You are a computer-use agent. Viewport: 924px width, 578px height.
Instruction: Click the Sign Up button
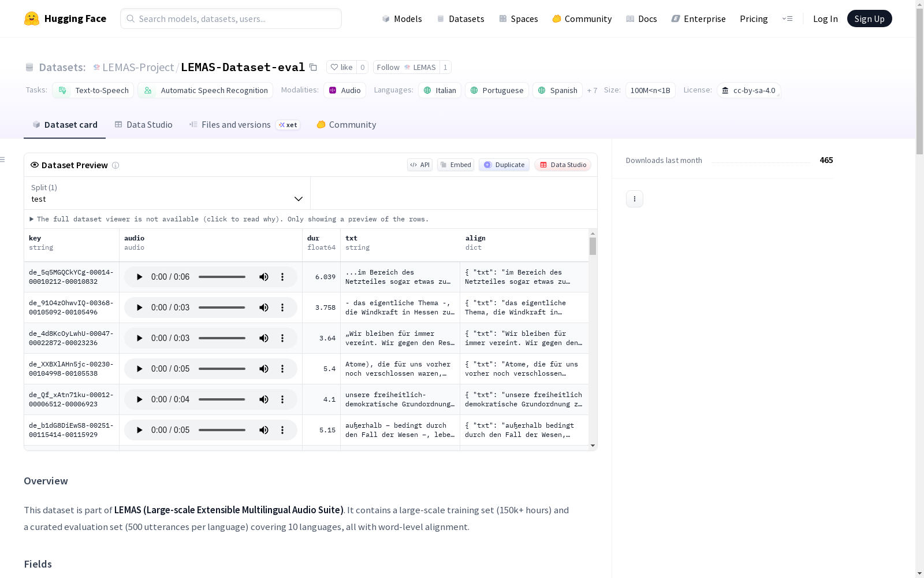click(869, 18)
